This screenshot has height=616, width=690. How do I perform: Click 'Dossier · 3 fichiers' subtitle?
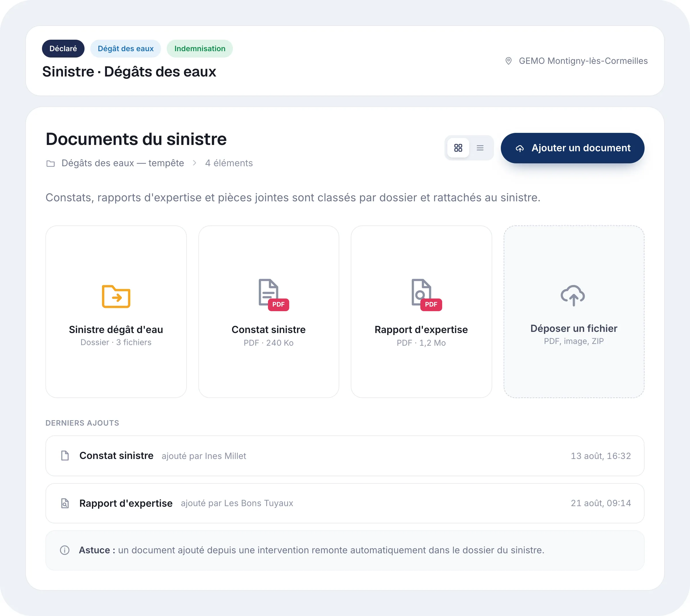pos(116,342)
